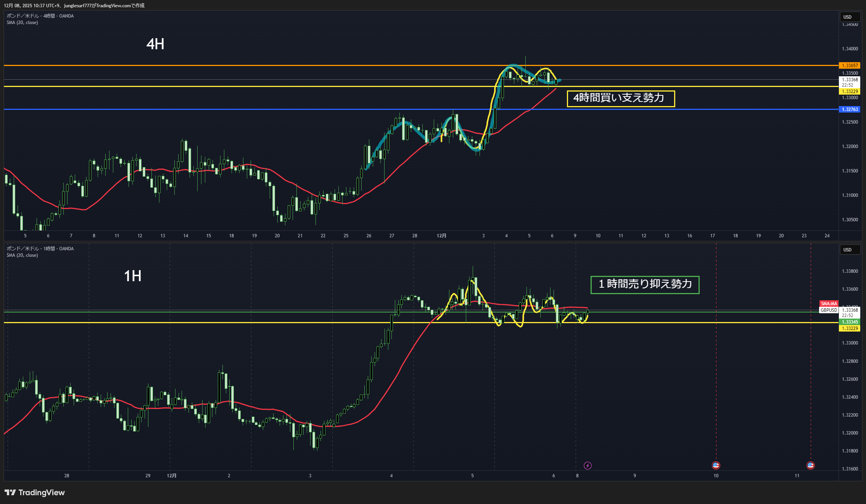Select the green 1時間売り抑え勢力 text box
Viewport: 866px width, 504px height.
(x=645, y=285)
